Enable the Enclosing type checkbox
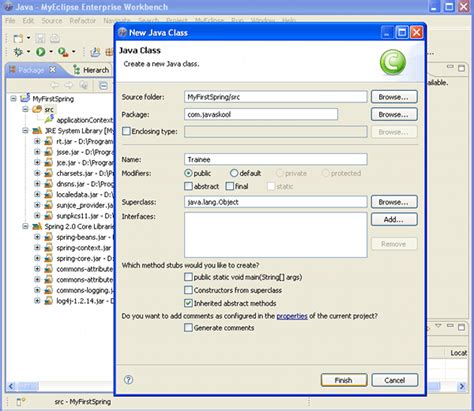The image size is (474, 411). point(126,131)
